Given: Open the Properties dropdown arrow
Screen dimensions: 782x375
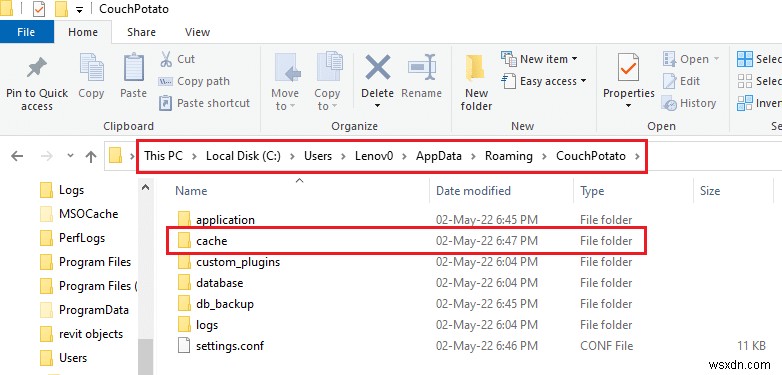Looking at the screenshot, I should pyautogui.click(x=628, y=106).
